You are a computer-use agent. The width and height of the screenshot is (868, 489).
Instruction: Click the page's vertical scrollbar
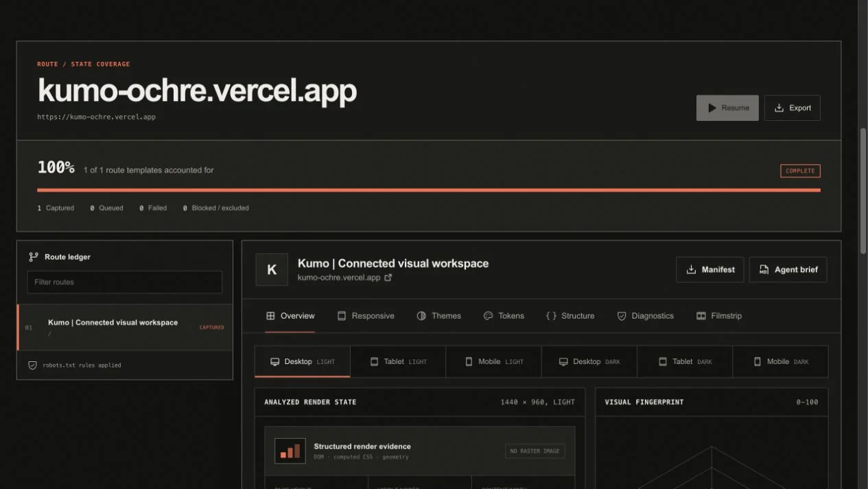pos(863,190)
